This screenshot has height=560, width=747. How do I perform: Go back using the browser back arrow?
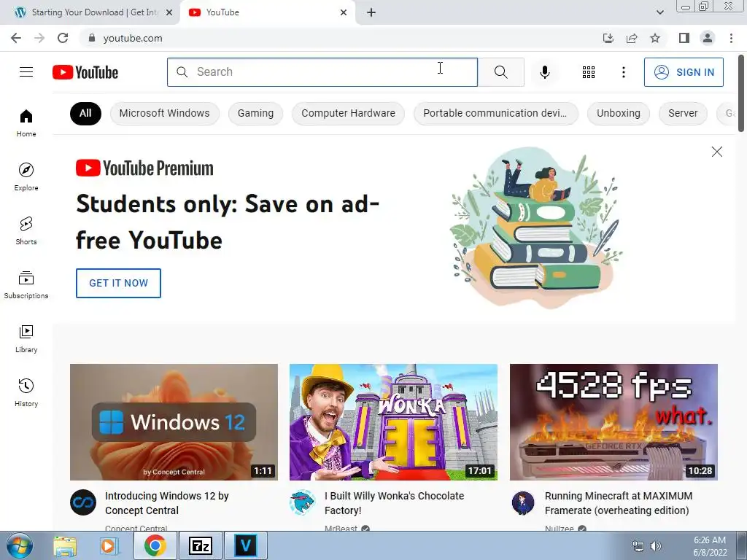tap(16, 38)
